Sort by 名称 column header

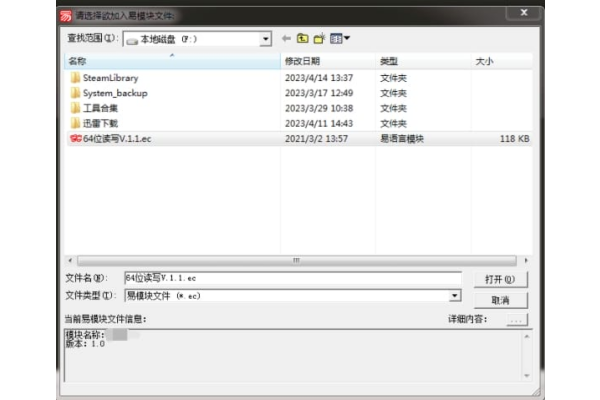point(172,61)
